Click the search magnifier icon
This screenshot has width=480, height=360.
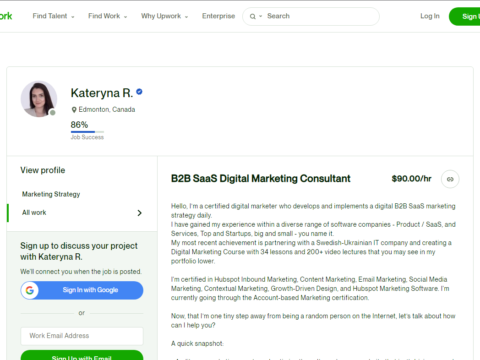pyautogui.click(x=253, y=16)
